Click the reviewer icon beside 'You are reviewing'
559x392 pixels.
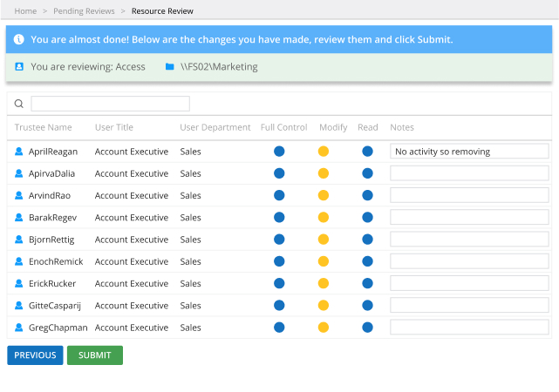[x=19, y=66]
